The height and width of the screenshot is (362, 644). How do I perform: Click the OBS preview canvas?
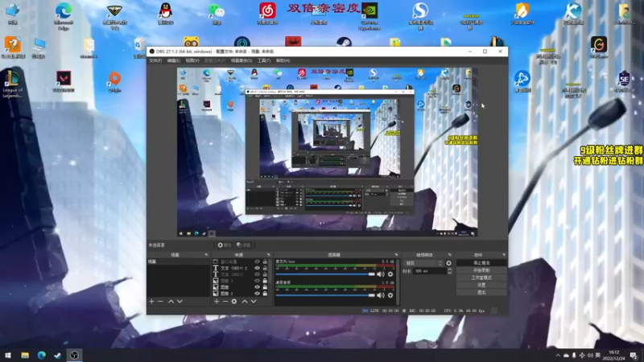coord(328,152)
